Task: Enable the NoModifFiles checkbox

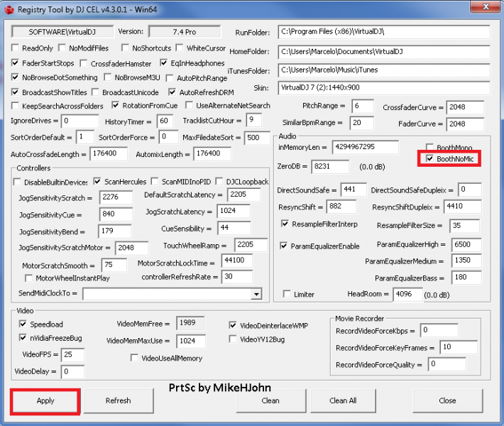Action: (x=62, y=48)
